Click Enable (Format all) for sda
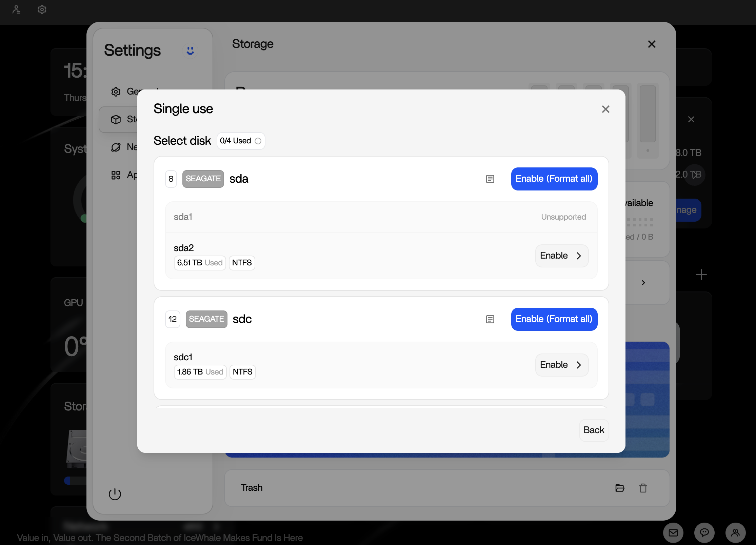The width and height of the screenshot is (756, 545). pos(554,179)
